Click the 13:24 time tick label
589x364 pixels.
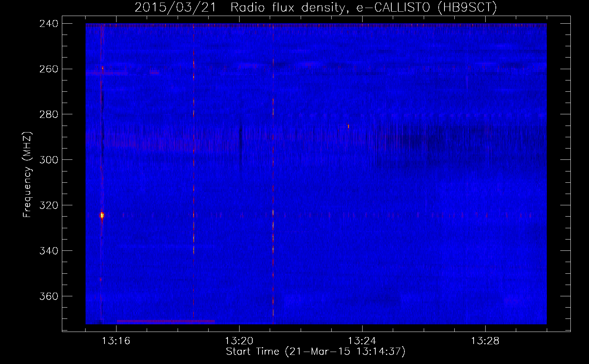[x=362, y=341]
